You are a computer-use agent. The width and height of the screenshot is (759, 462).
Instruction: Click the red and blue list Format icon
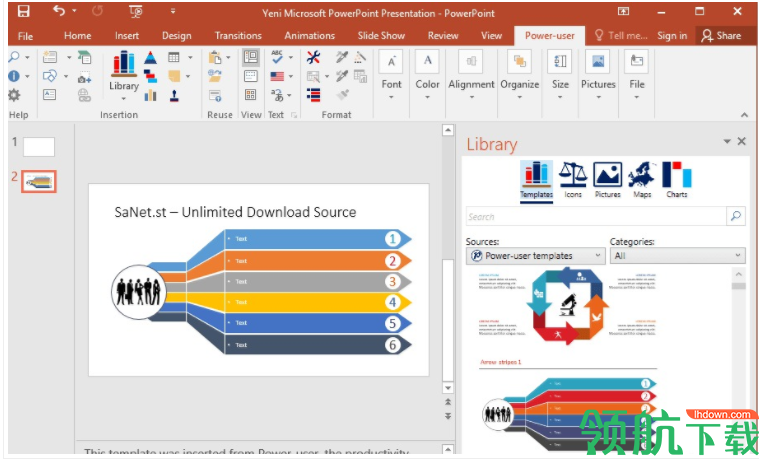(x=313, y=95)
